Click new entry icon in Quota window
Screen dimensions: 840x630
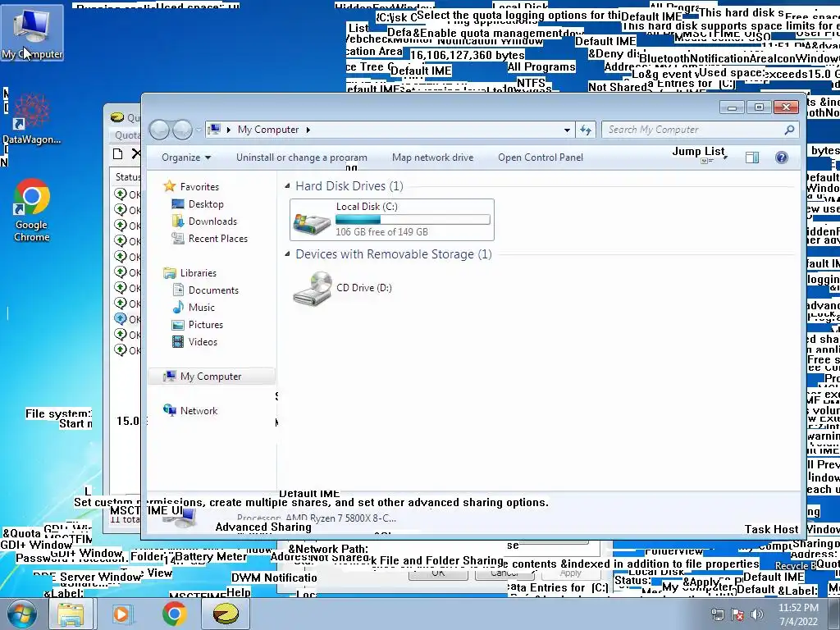[118, 154]
